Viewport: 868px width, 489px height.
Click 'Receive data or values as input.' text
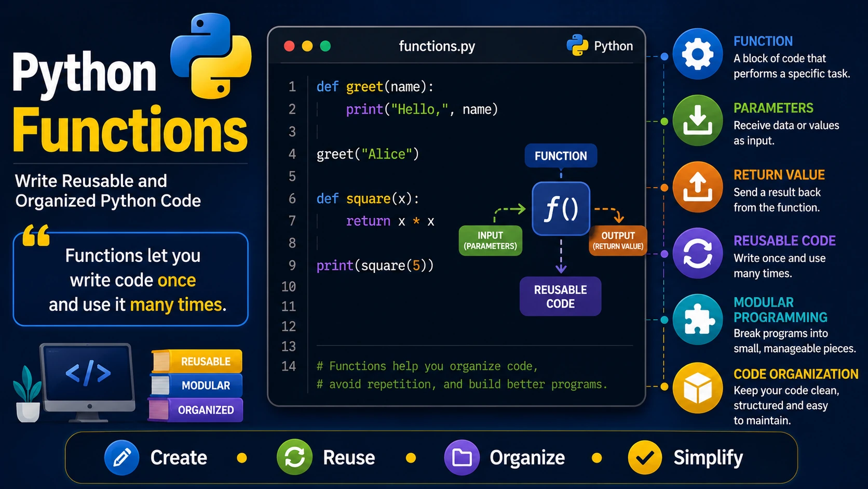click(x=786, y=133)
